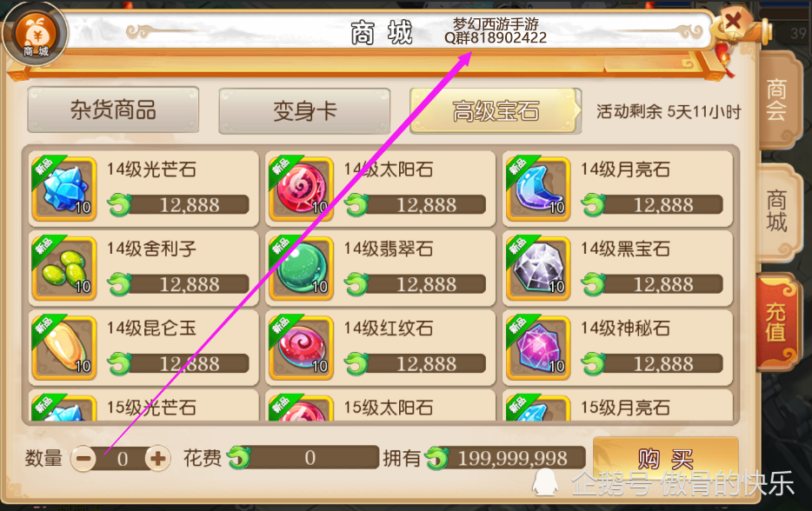Select the 14级月亮石 crescent moon gem icon
Image resolution: width=812 pixels, height=511 pixels.
pyautogui.click(x=538, y=189)
